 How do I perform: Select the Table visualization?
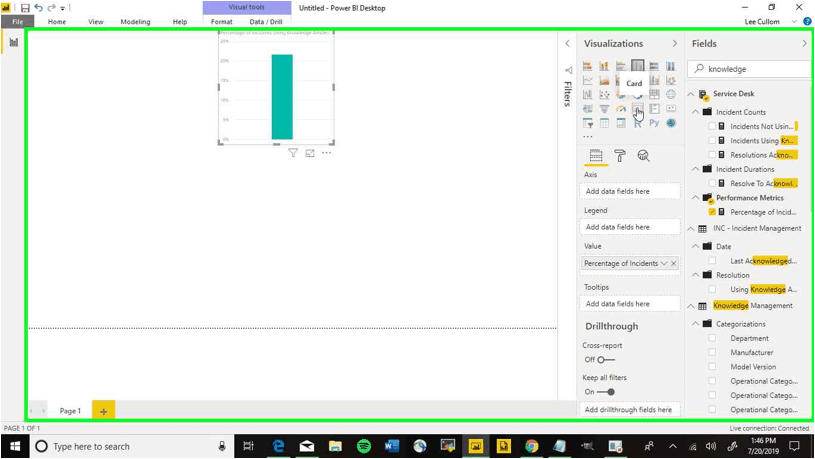(604, 123)
